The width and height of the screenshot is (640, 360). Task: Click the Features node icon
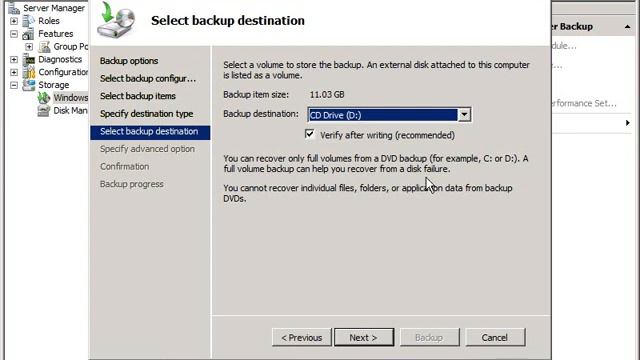[29, 34]
